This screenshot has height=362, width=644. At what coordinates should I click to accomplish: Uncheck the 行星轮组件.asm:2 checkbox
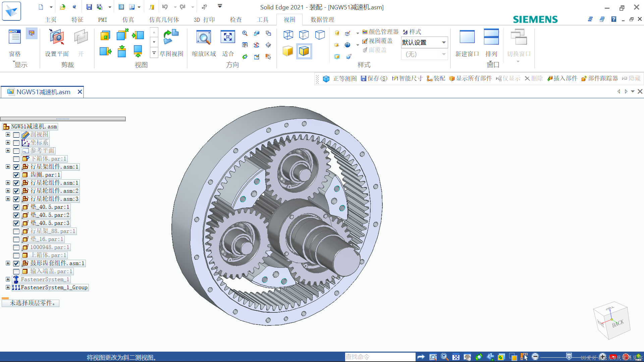(x=16, y=191)
